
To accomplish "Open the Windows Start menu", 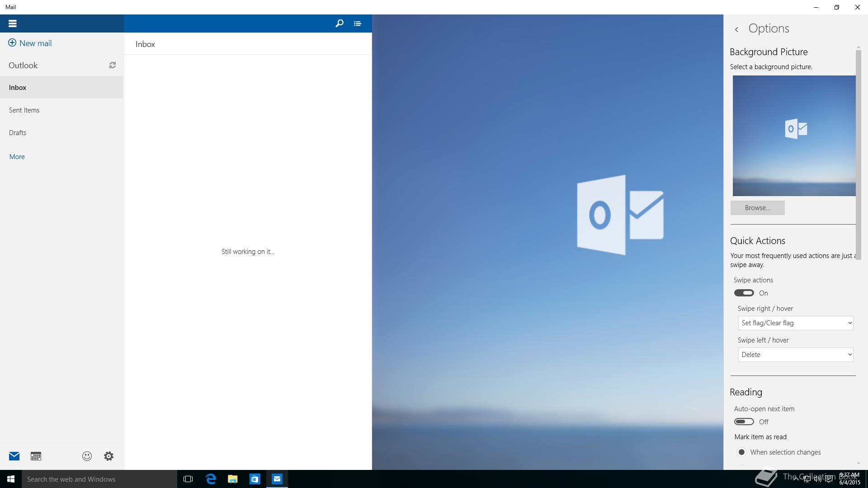I will pyautogui.click(x=11, y=479).
